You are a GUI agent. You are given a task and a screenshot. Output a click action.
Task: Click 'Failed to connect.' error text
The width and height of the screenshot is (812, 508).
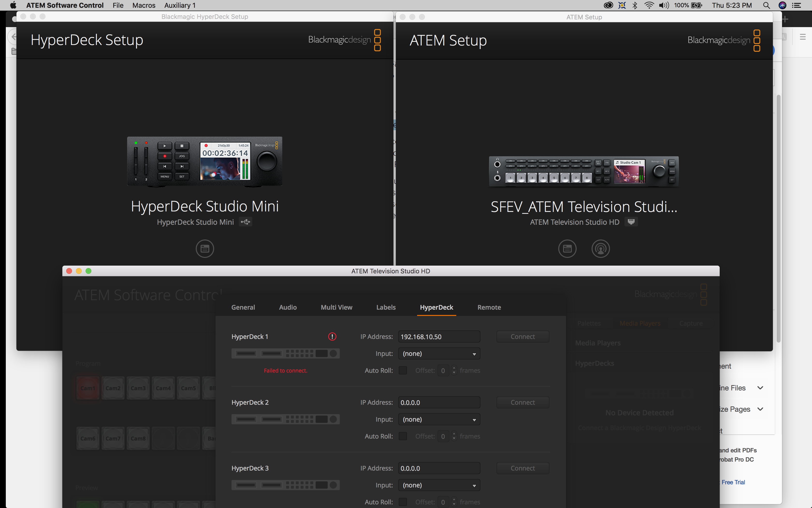click(x=286, y=370)
